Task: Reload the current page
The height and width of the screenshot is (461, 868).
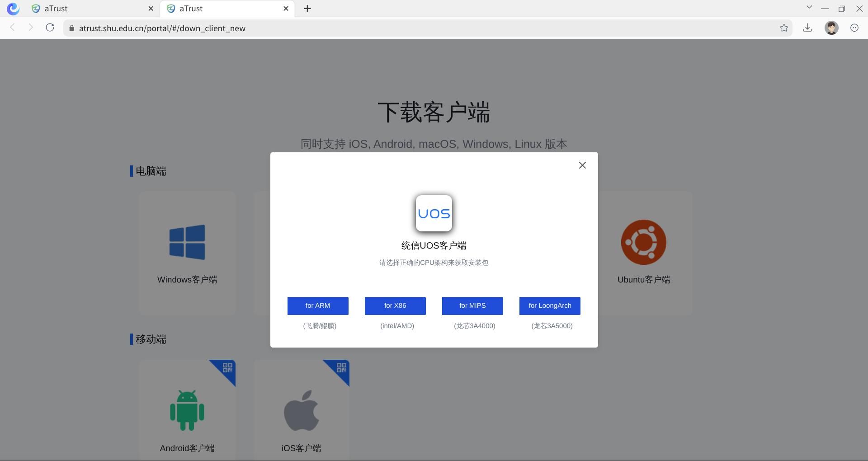Action: click(x=50, y=28)
